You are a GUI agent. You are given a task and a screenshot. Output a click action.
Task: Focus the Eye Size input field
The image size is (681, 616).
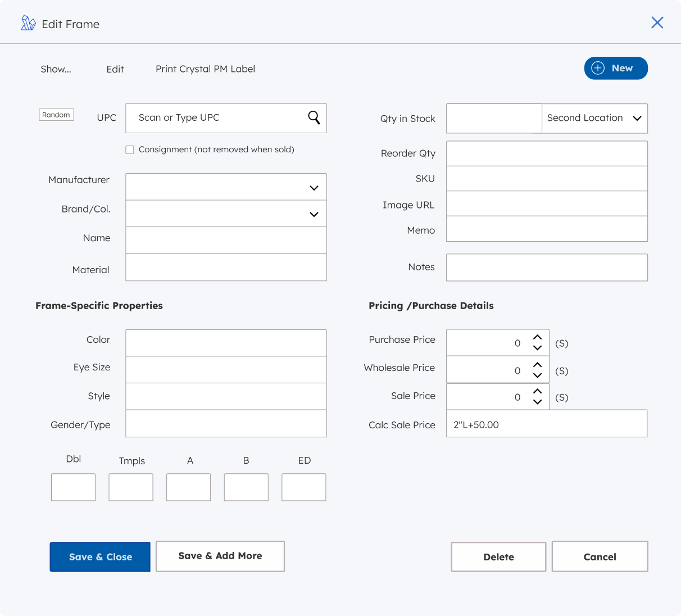pyautogui.click(x=226, y=369)
